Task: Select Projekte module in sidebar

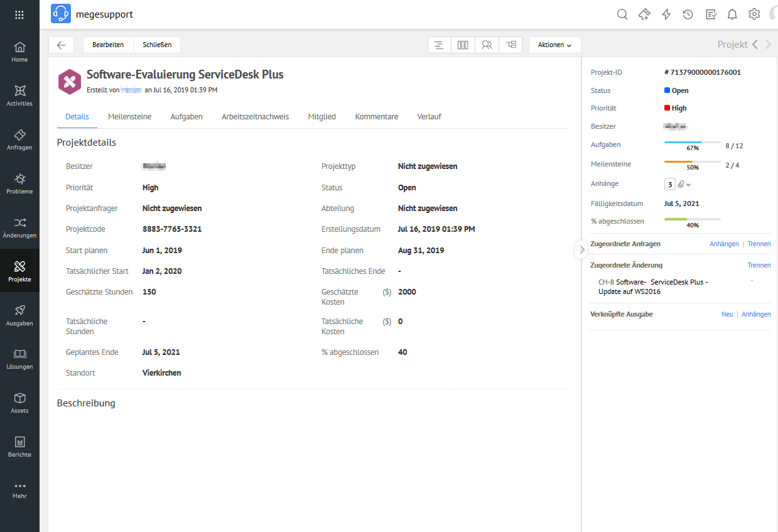Action: point(19,271)
